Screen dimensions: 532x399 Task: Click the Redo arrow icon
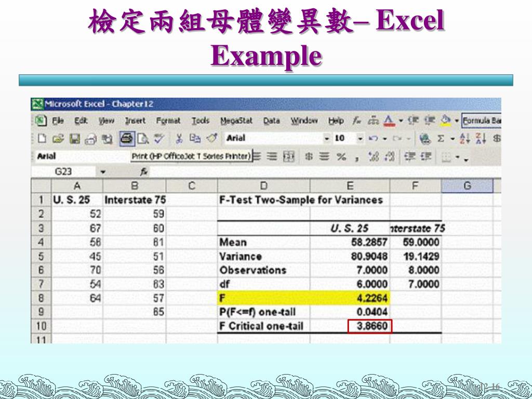point(397,138)
